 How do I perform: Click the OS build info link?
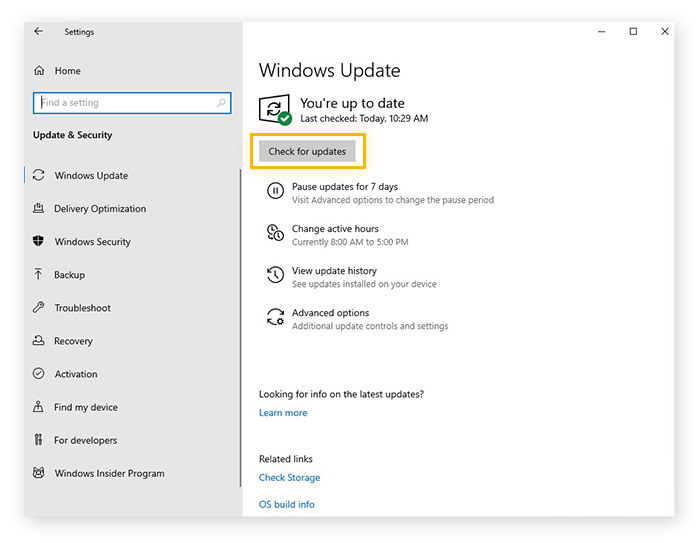click(286, 505)
